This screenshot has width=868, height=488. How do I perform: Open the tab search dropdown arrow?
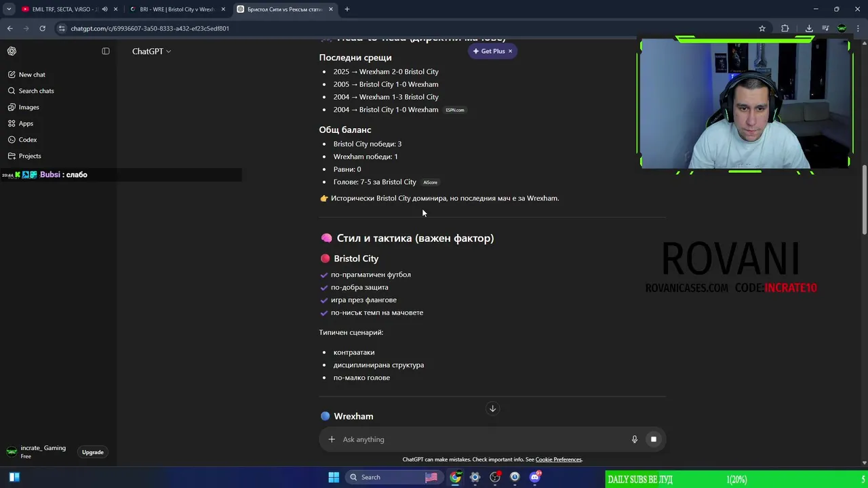click(x=9, y=9)
